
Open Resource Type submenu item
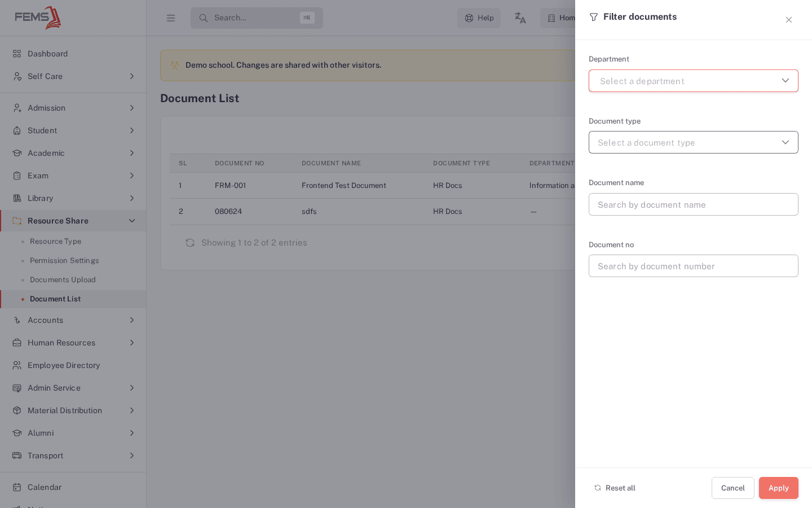click(55, 242)
